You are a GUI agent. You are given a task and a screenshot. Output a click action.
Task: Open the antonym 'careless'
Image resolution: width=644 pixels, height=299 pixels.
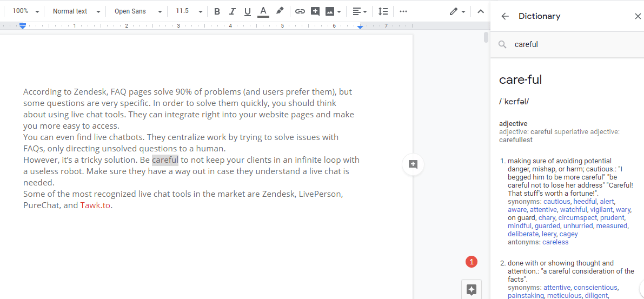point(555,242)
